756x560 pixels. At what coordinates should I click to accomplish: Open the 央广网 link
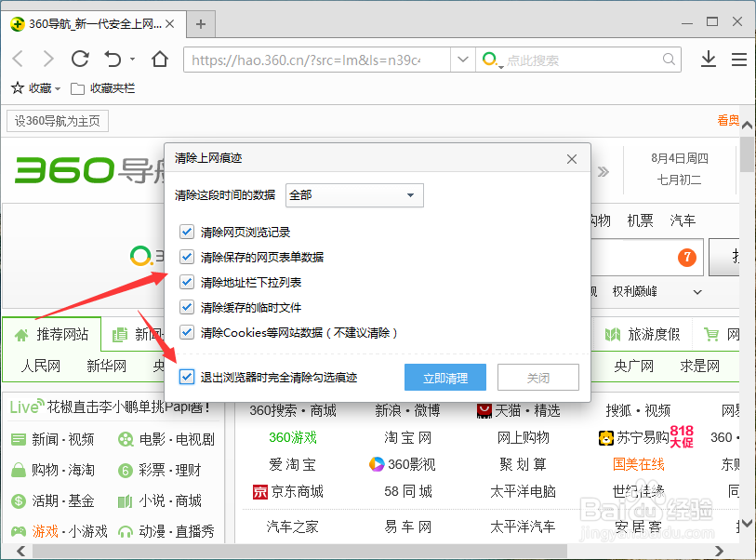coord(633,367)
